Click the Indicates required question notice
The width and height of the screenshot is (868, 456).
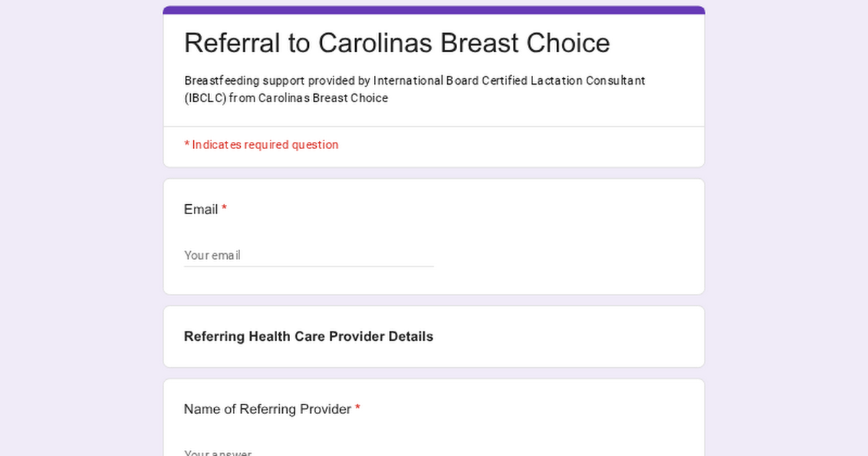(261, 145)
